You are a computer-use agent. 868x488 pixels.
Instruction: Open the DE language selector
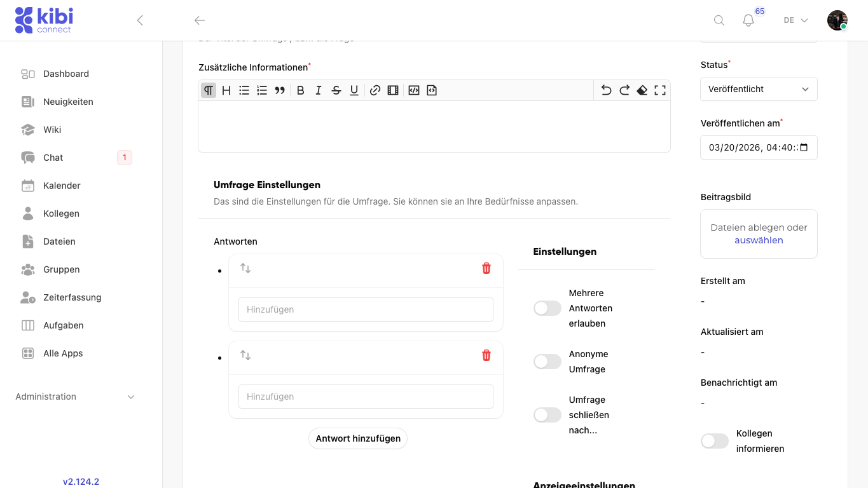(x=794, y=20)
